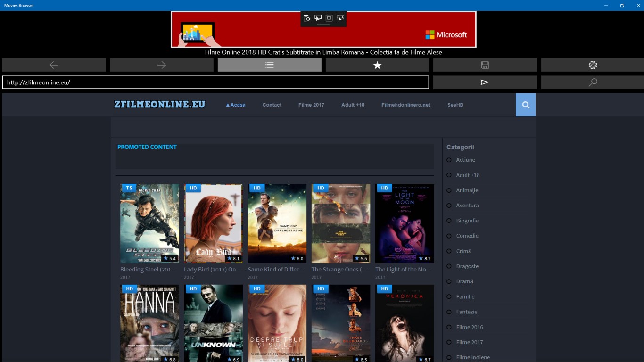The height and width of the screenshot is (362, 644).
Task: Click the blue website search icon
Action: tap(526, 105)
